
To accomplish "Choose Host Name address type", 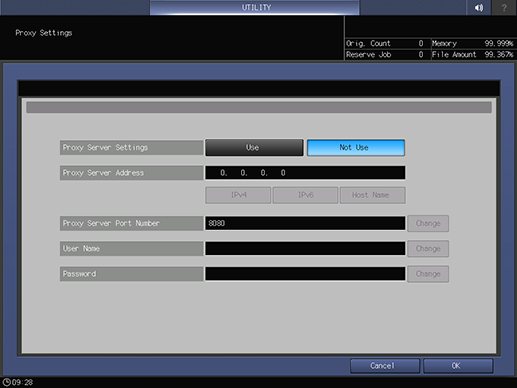I will (x=373, y=195).
